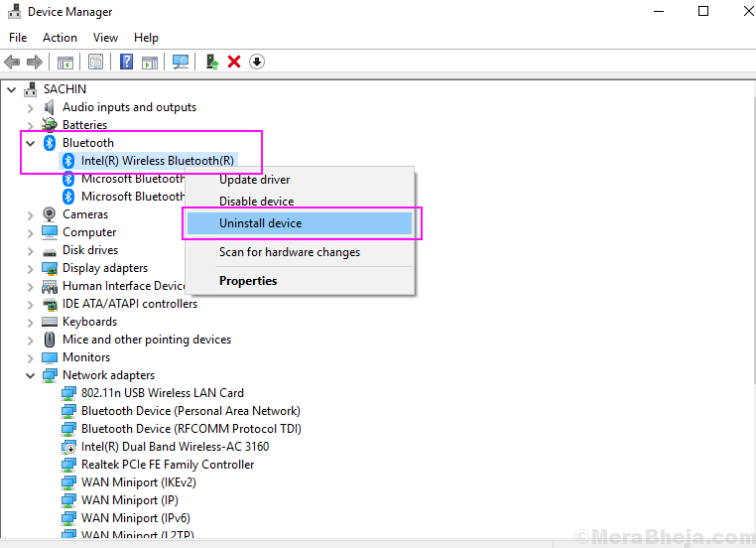This screenshot has width=756, height=548.
Task: Collapse the SACHIN root node
Action: [12, 89]
